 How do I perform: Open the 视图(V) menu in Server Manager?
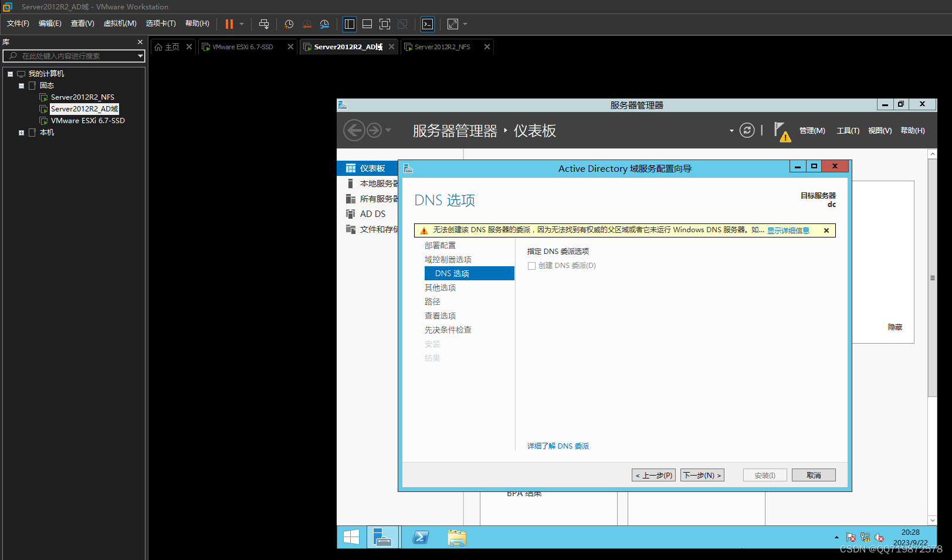(x=880, y=131)
